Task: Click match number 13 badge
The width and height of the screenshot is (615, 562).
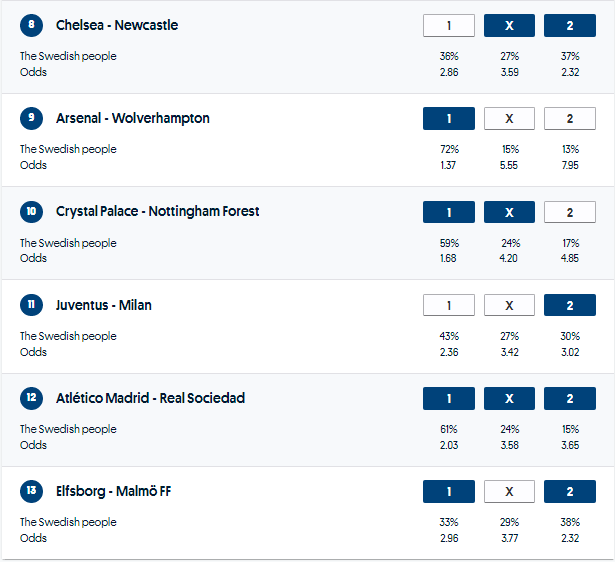Action: coord(31,492)
